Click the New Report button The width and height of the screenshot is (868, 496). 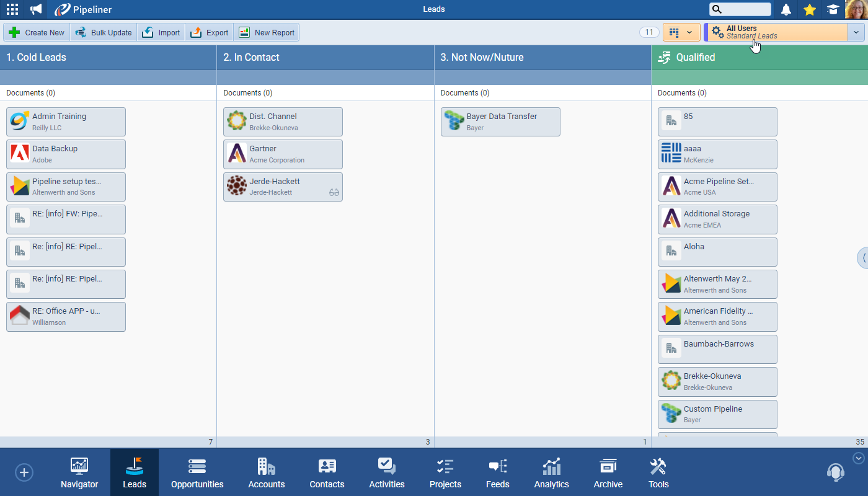[x=267, y=32]
